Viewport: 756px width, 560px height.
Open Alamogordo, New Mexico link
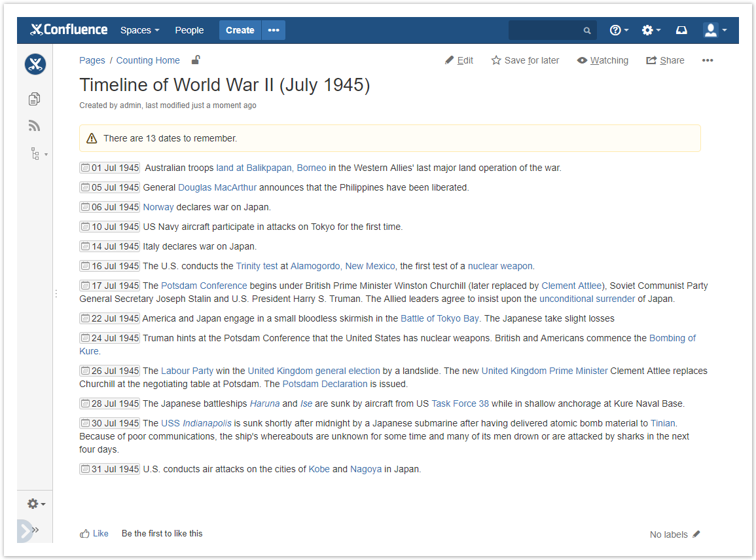tap(342, 267)
